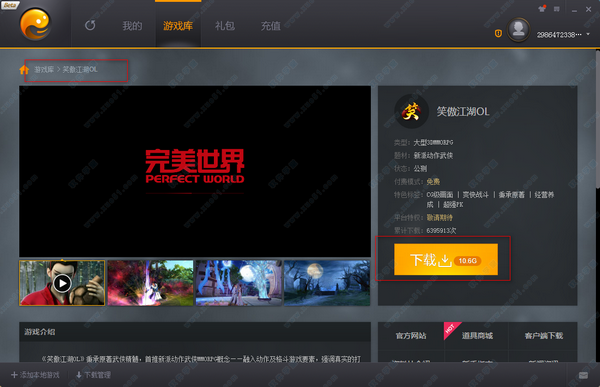Open 下载管理 in the bottom bar
Screen dimensions: 600x387
tap(93, 375)
